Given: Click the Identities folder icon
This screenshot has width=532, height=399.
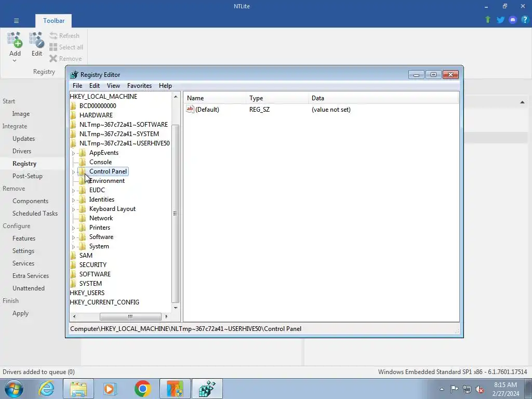Looking at the screenshot, I should point(82,199).
